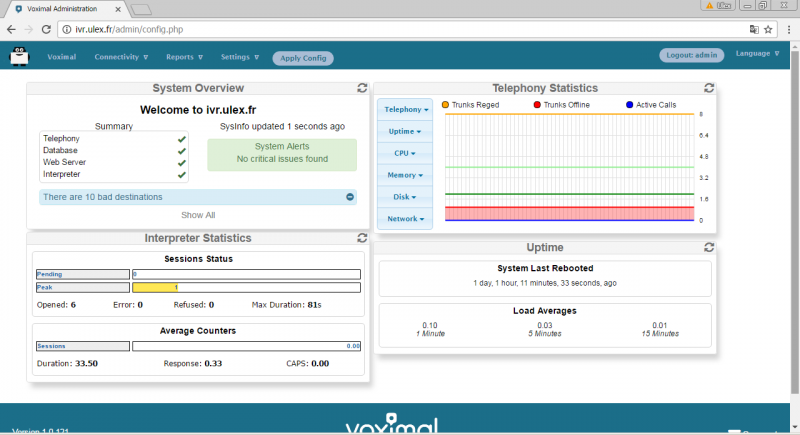Viewport: 800px width, 435px height.
Task: Refresh the Telephony Statistics panel
Action: tap(709, 88)
